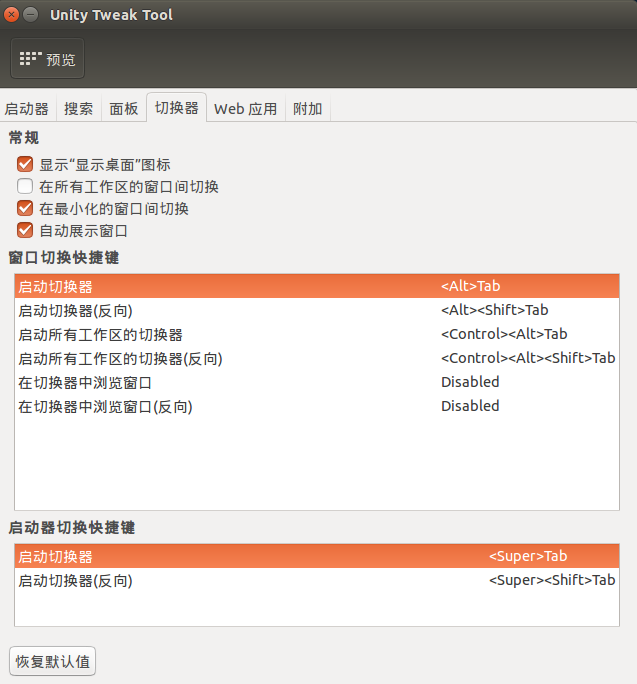Select the 在切换器中浏览窗口(反向) row
Screen dimensions: 637x684
tap(317, 406)
